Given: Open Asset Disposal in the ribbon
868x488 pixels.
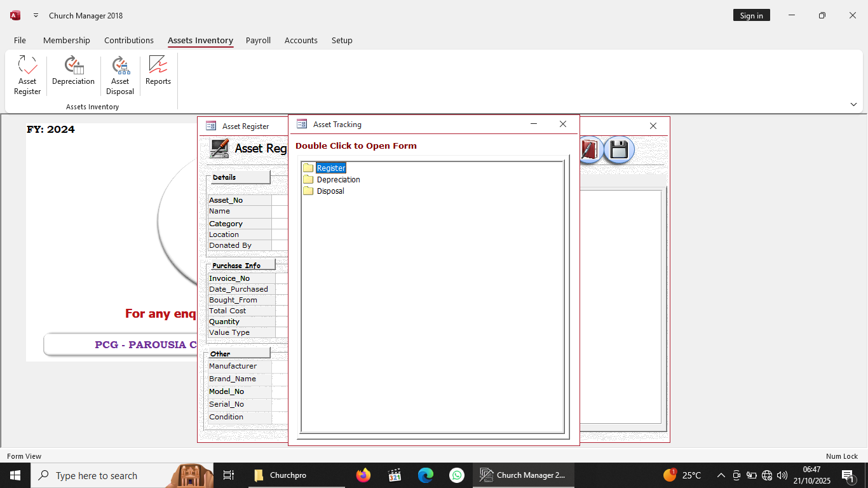Looking at the screenshot, I should [120, 75].
